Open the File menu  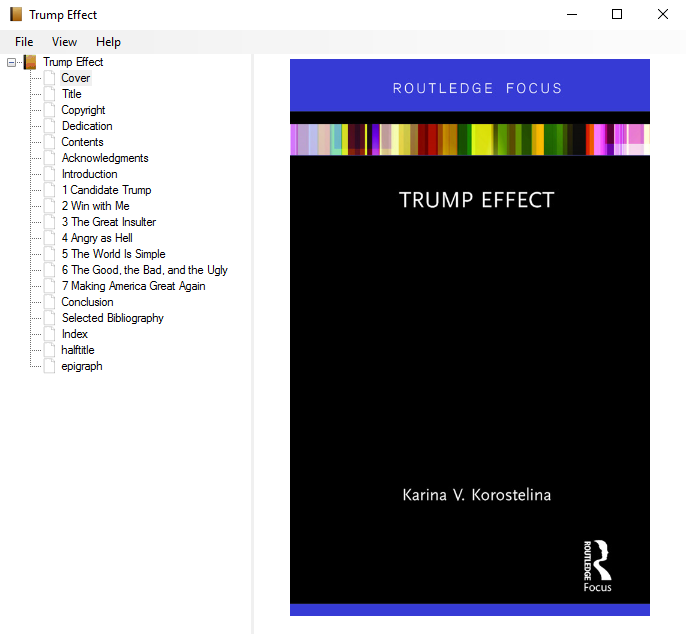pyautogui.click(x=24, y=42)
